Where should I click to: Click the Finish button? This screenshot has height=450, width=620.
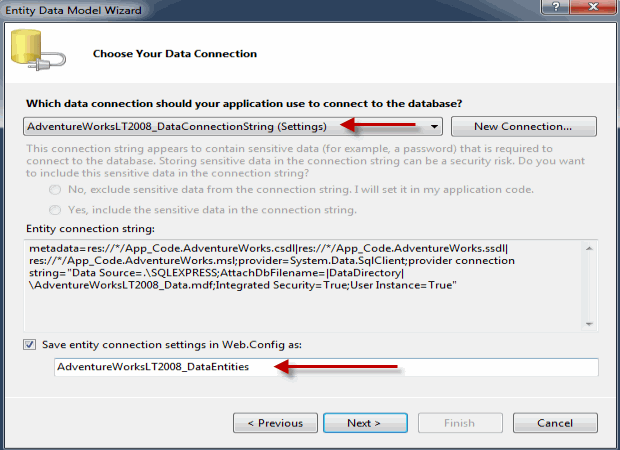click(x=460, y=423)
